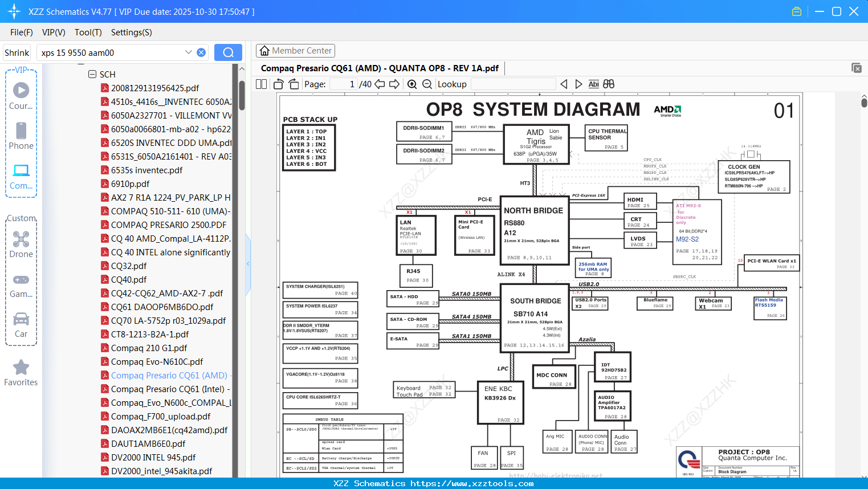868x489 pixels.
Task: Go to the previous page arrow
Action: (380, 84)
